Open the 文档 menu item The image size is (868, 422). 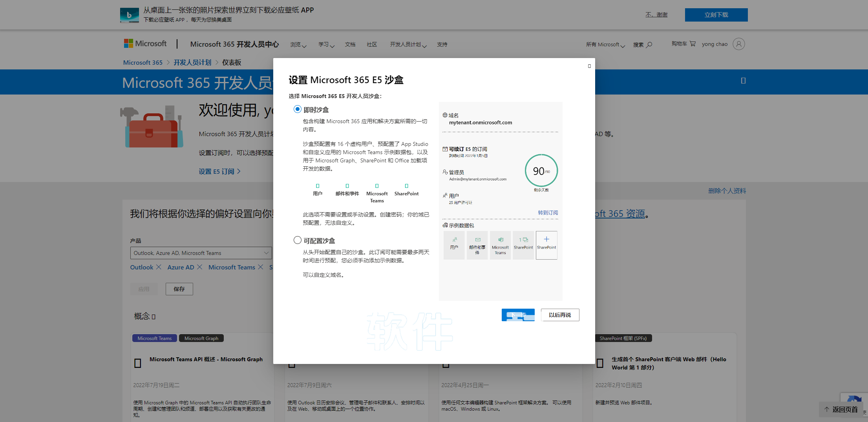[350, 45]
